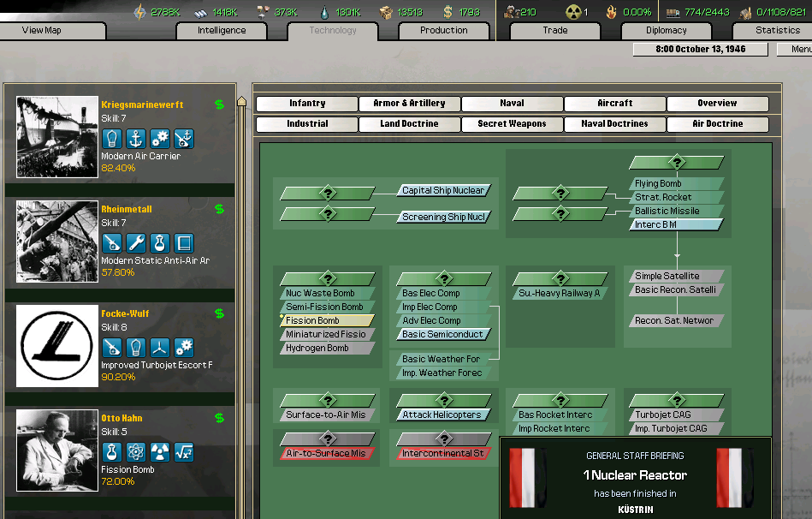This screenshot has width=812, height=519.
Task: Click the research team list scrollbar handle
Action: (242, 101)
